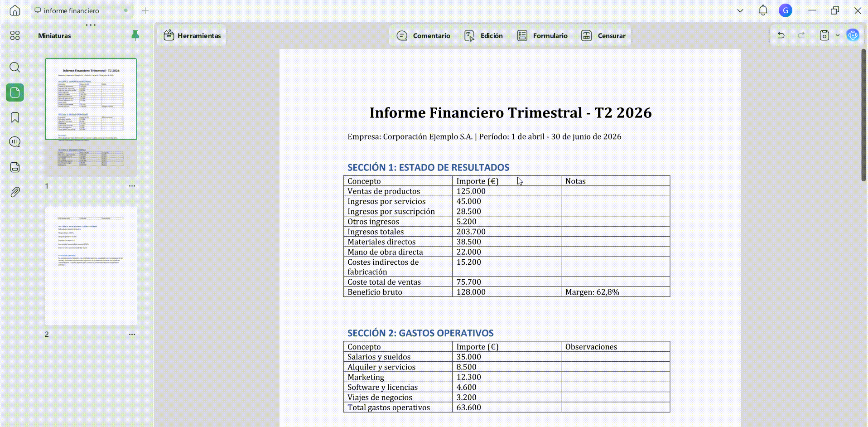Click SECCIÓN 2: GASTOS OPERATIVOS heading

pos(420,333)
